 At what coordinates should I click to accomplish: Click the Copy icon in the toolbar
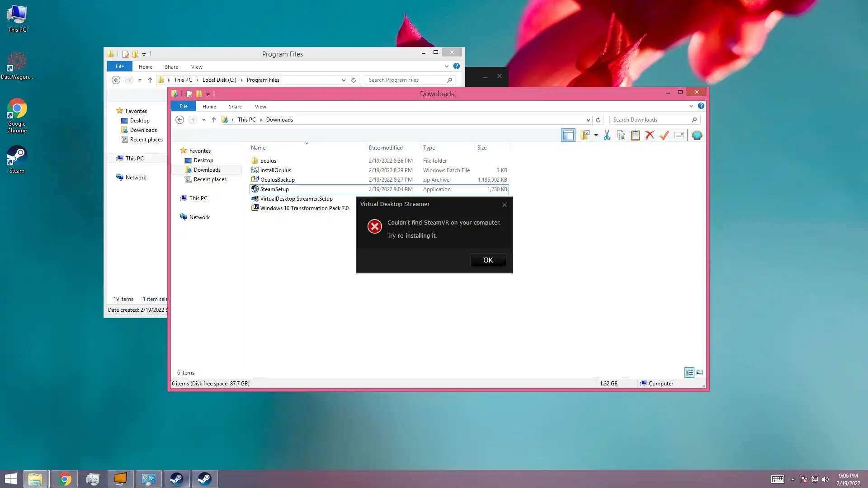click(621, 135)
